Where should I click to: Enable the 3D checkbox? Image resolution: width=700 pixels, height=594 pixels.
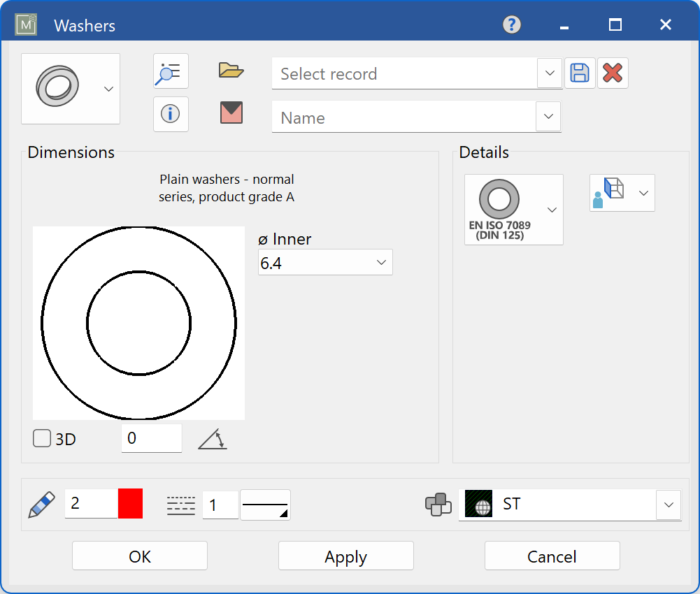pyautogui.click(x=41, y=438)
